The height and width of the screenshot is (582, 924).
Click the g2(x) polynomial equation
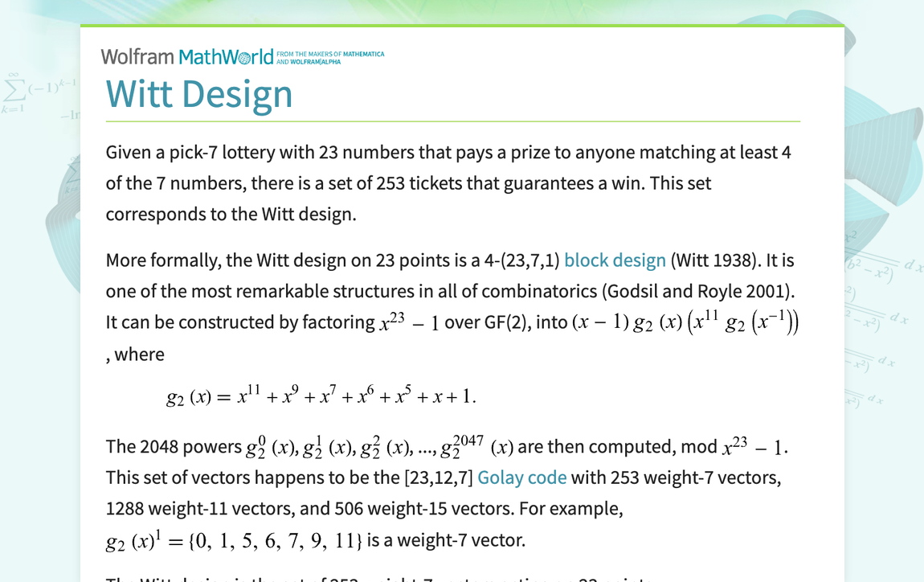point(320,395)
